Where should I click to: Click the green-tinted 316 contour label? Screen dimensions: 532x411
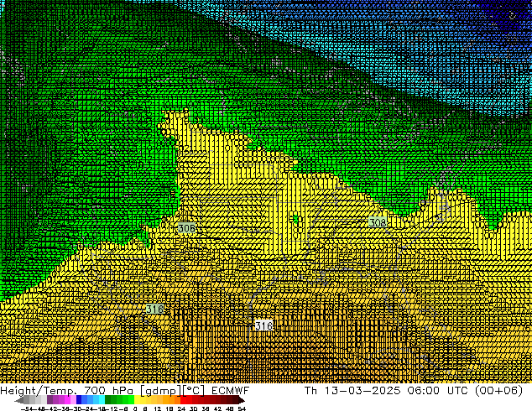click(154, 309)
